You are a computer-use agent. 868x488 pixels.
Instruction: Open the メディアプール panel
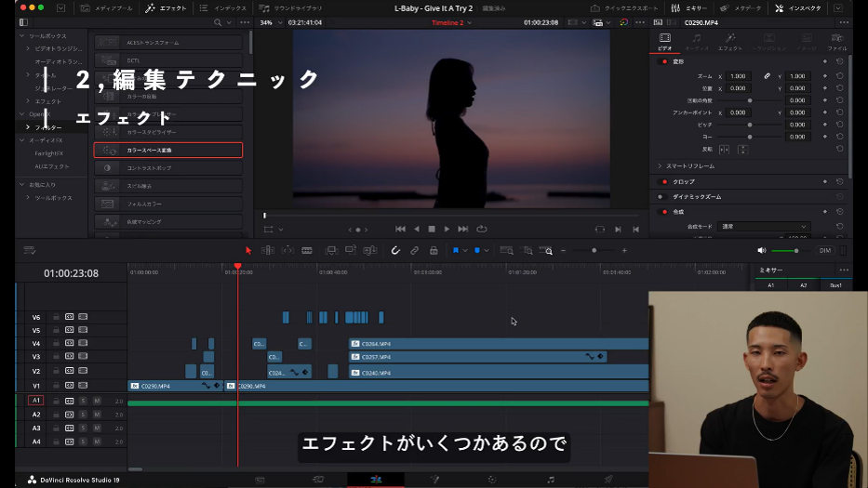point(104,7)
